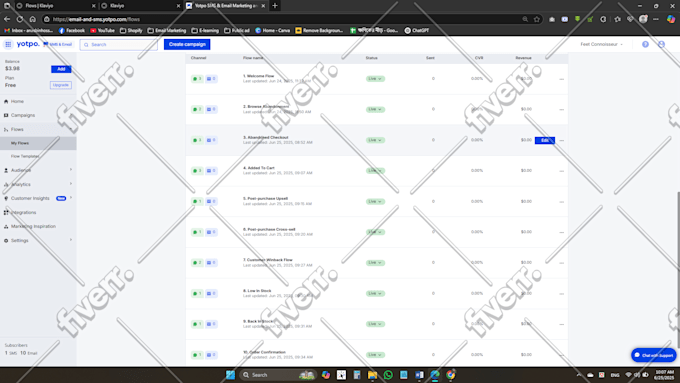
Task: Switch to the Klaviyo browser tab
Action: pyautogui.click(x=140, y=6)
